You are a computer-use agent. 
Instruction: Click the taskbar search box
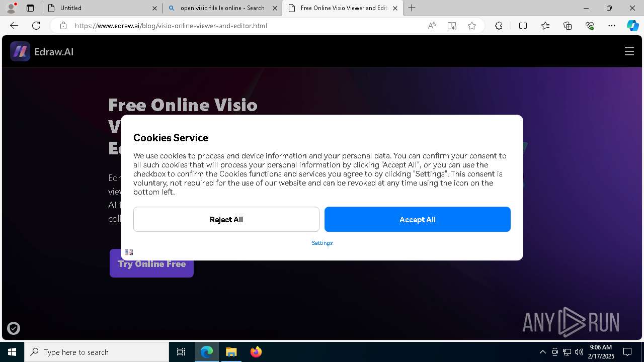97,352
